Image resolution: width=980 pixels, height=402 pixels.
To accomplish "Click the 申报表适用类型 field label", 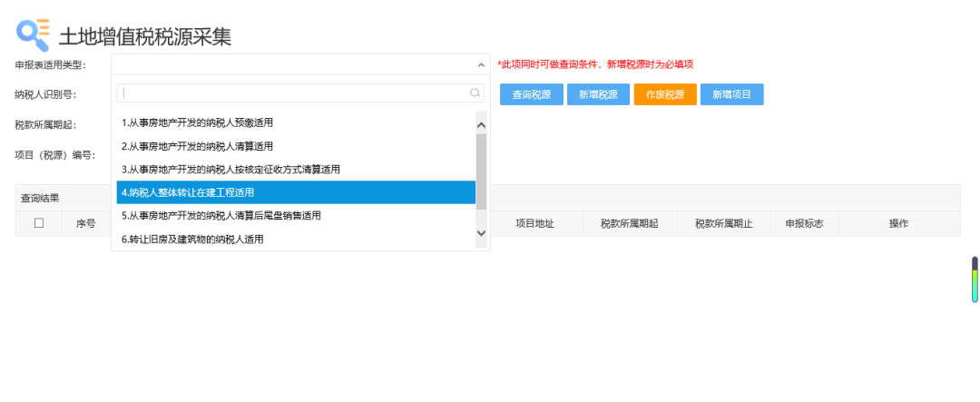I will 51,64.
